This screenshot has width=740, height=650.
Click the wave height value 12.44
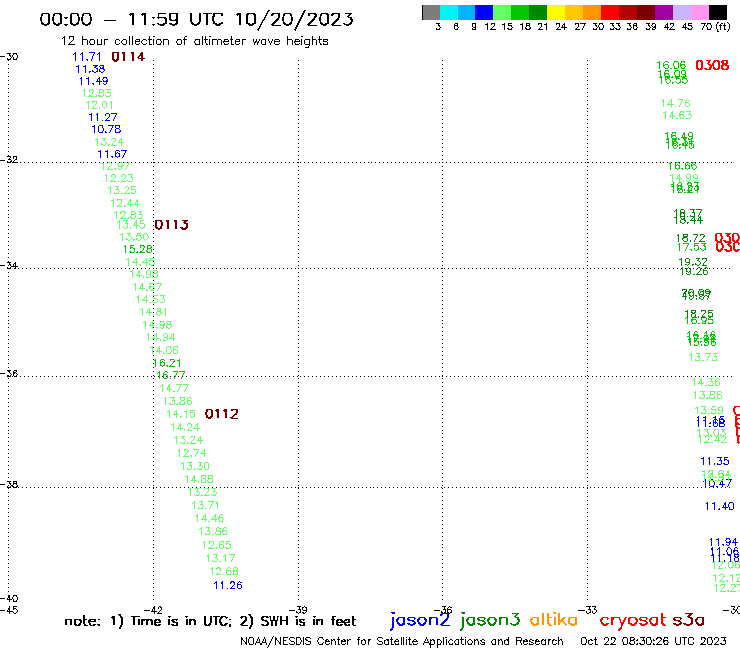point(125,203)
